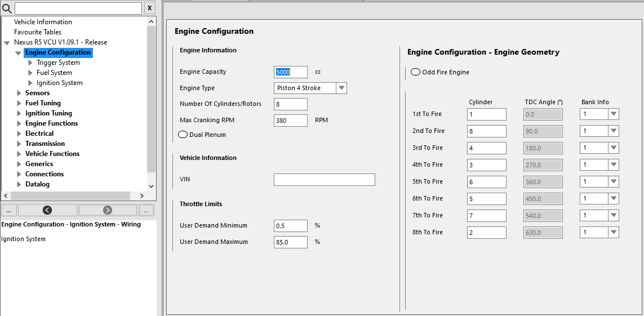Click the back navigation arrow button
Viewport: 644px width, 316px height.
[47, 210]
